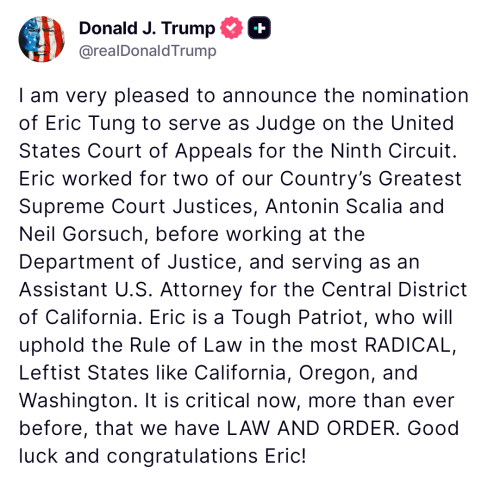This screenshot has height=484, width=500.
Task: Click 'Assistant U.S. Attorney' phrase
Action: click(x=131, y=290)
